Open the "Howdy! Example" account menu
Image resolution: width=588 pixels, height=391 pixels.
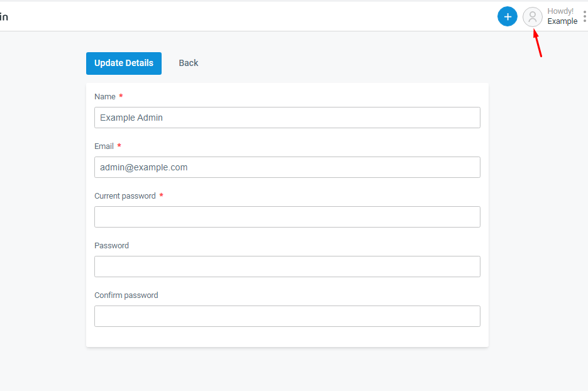click(x=560, y=16)
